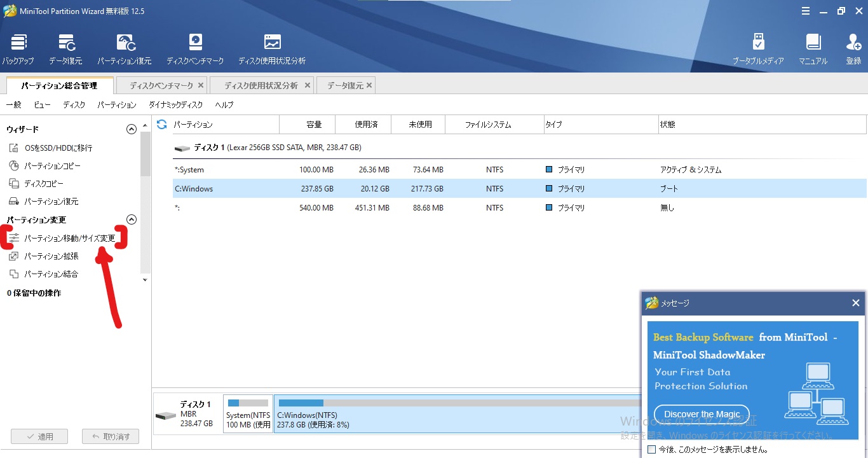
Task: Open the ビュー menu
Action: click(x=43, y=104)
